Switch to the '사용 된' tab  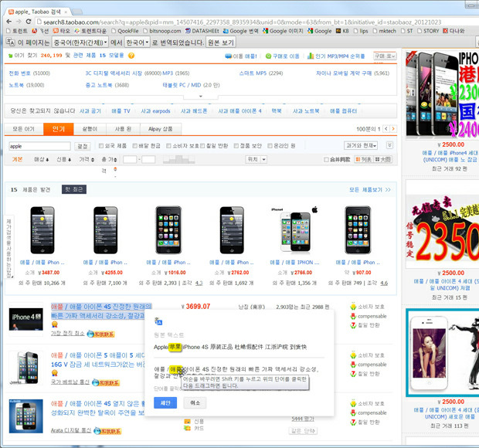click(123, 129)
